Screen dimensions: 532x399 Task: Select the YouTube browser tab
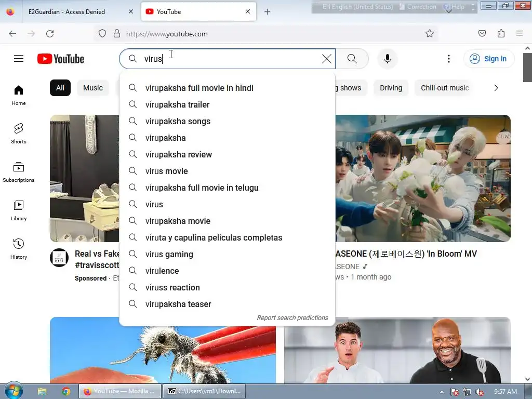click(198, 11)
